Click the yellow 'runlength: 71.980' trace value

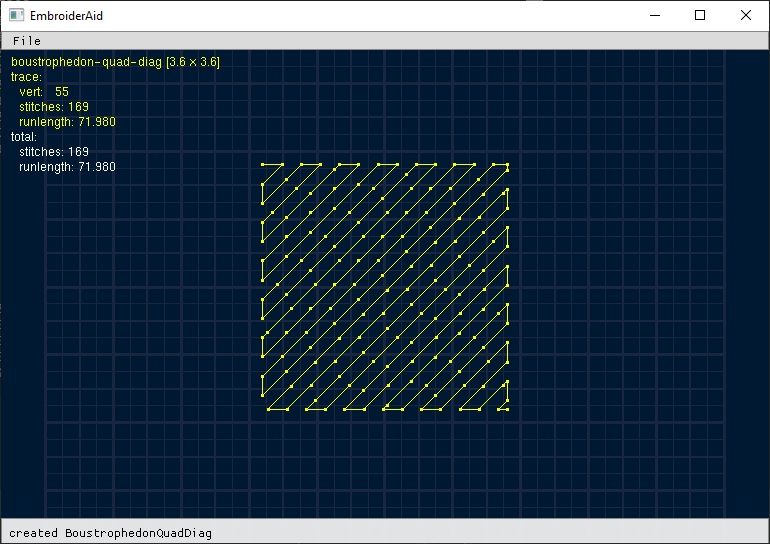coord(67,122)
